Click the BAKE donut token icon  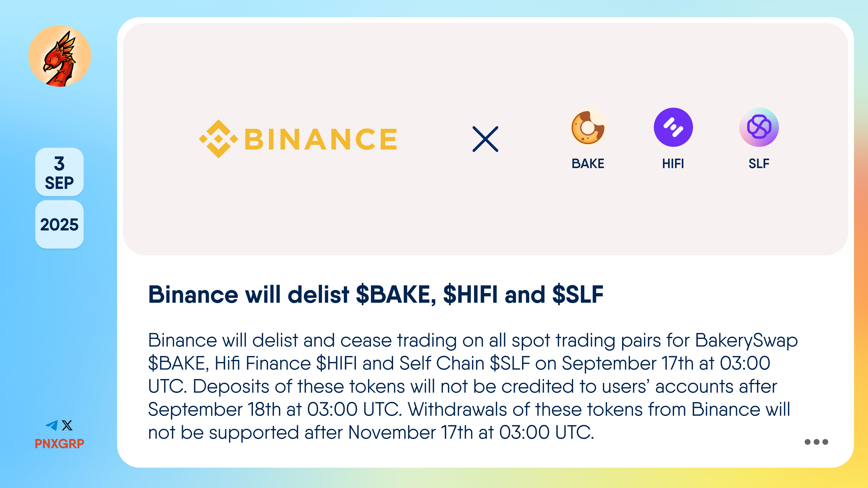588,127
